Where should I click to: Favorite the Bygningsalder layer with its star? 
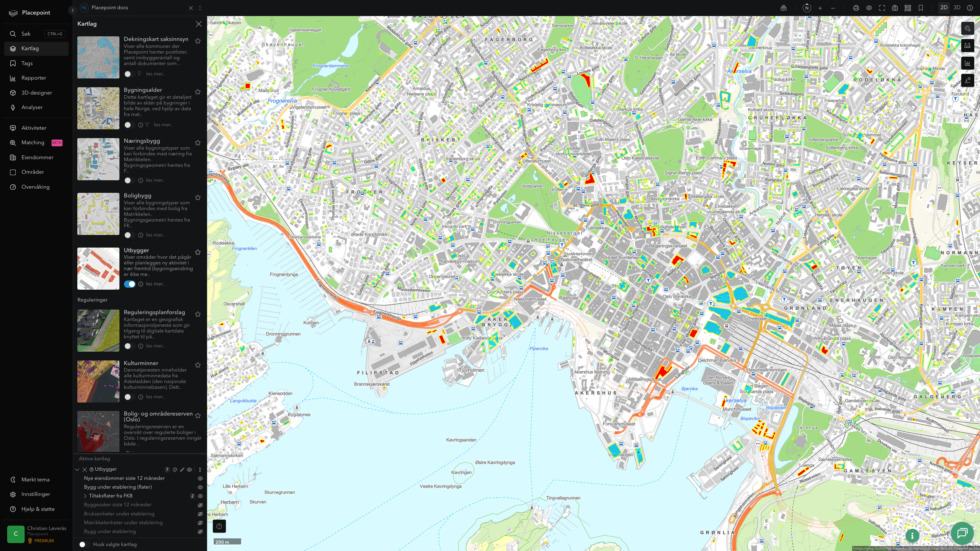click(x=198, y=92)
